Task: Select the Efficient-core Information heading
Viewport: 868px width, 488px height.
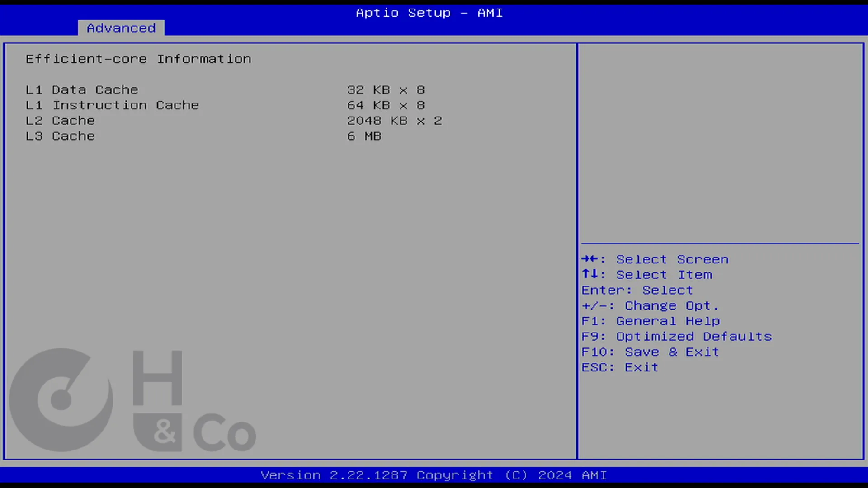Action: (x=138, y=59)
